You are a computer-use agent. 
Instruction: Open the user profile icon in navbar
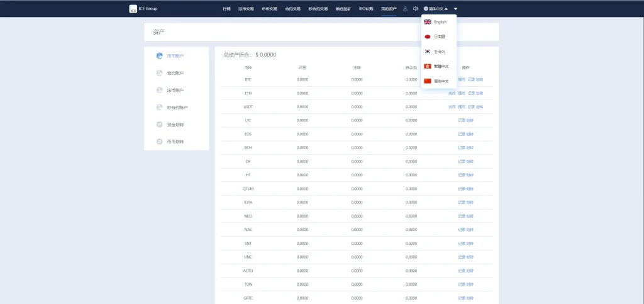click(405, 9)
